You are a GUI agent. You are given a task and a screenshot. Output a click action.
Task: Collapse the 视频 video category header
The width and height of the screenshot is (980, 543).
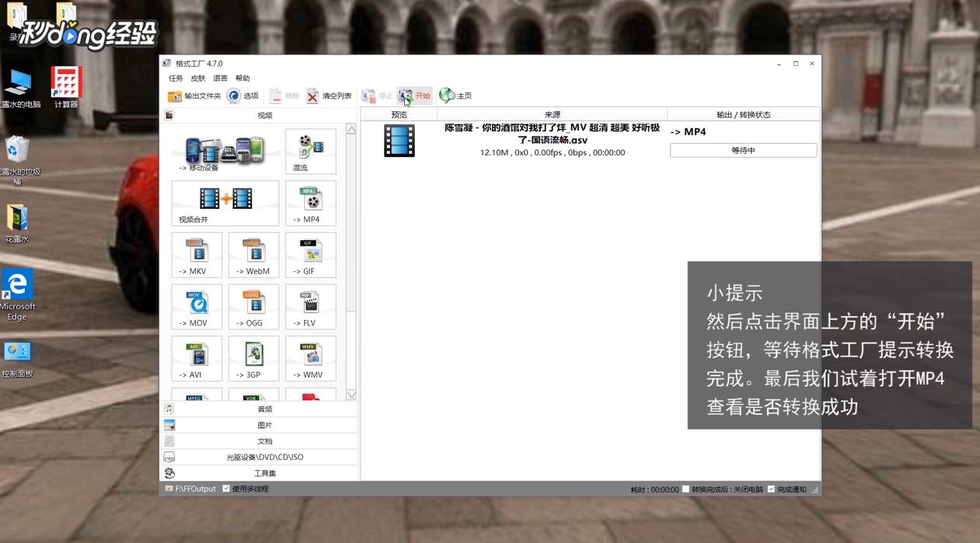tap(260, 115)
